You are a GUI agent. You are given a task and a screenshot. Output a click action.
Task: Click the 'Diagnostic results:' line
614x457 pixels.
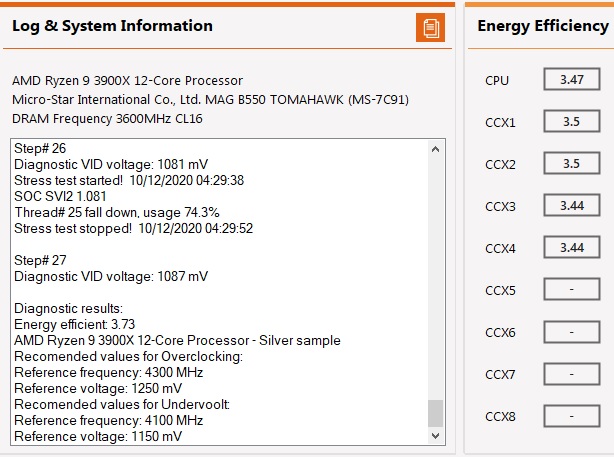(69, 309)
